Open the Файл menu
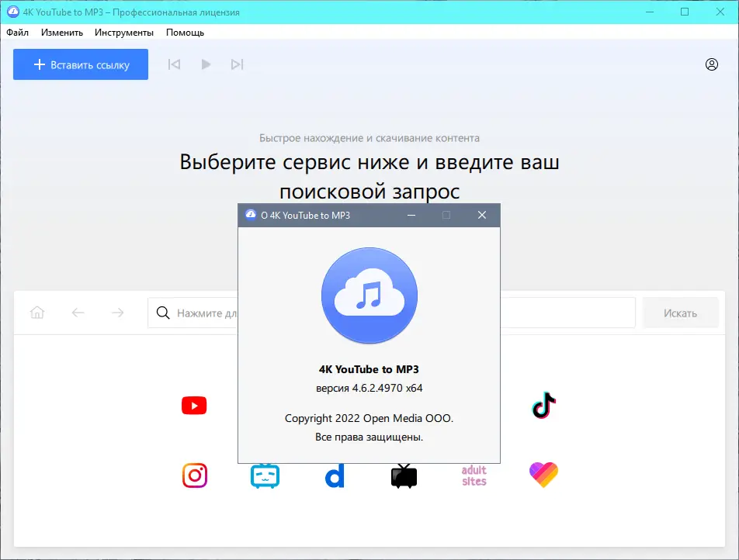The width and height of the screenshot is (739, 560). tap(17, 33)
